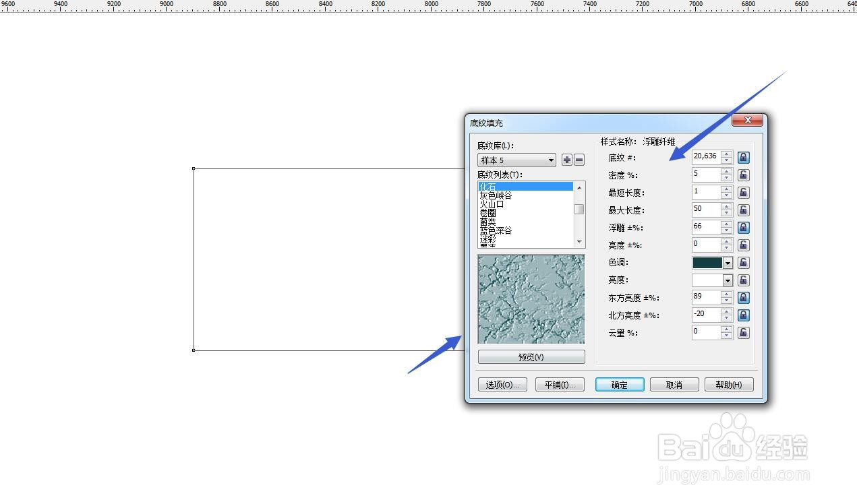Image resolution: width=857 pixels, height=504 pixels.
Task: Increase 底纹 # with spinner up arrow
Action: coord(726,154)
